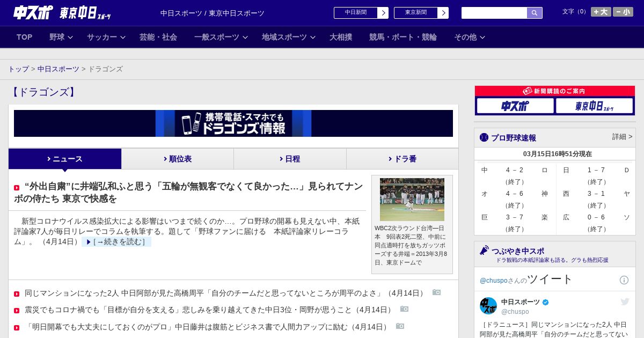Click camera icon beside 藤井 article

coord(400,326)
